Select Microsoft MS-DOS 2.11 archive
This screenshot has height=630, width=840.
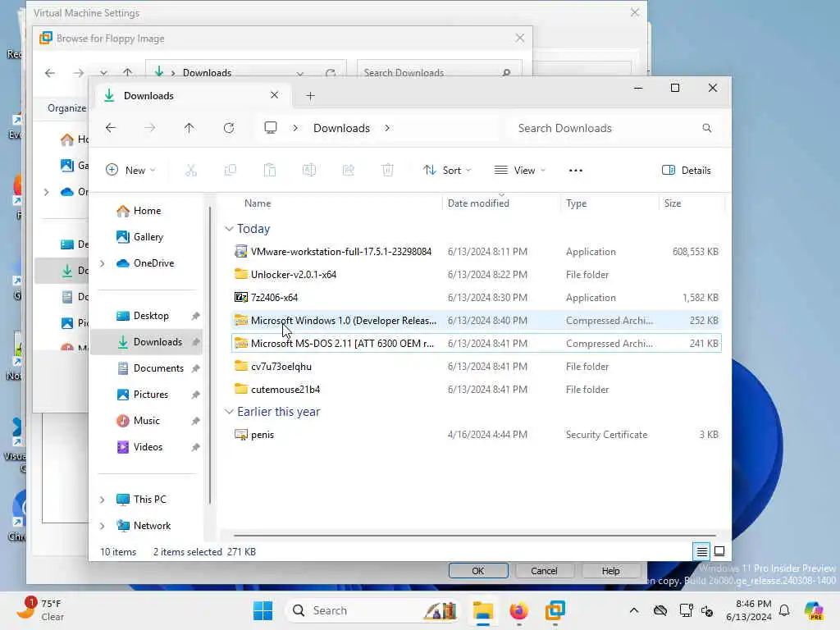[x=477, y=344]
